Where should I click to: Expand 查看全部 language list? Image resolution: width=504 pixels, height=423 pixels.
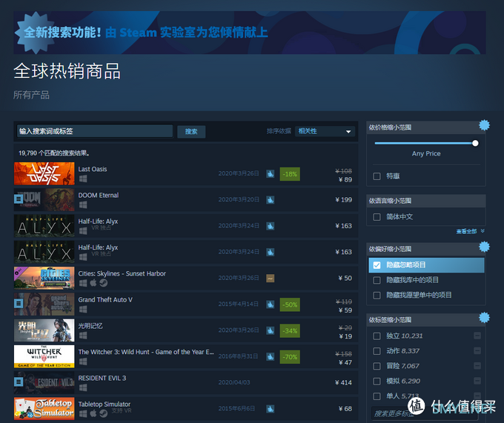click(470, 231)
